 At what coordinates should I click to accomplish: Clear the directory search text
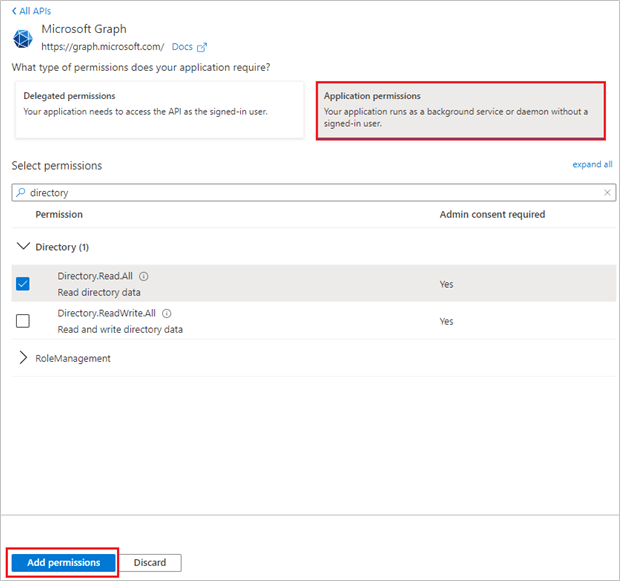(607, 193)
